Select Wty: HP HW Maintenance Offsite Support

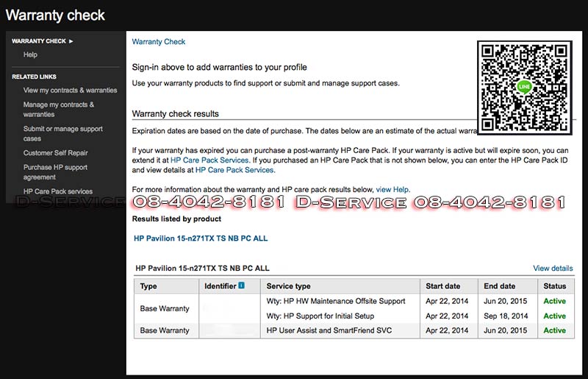(336, 301)
